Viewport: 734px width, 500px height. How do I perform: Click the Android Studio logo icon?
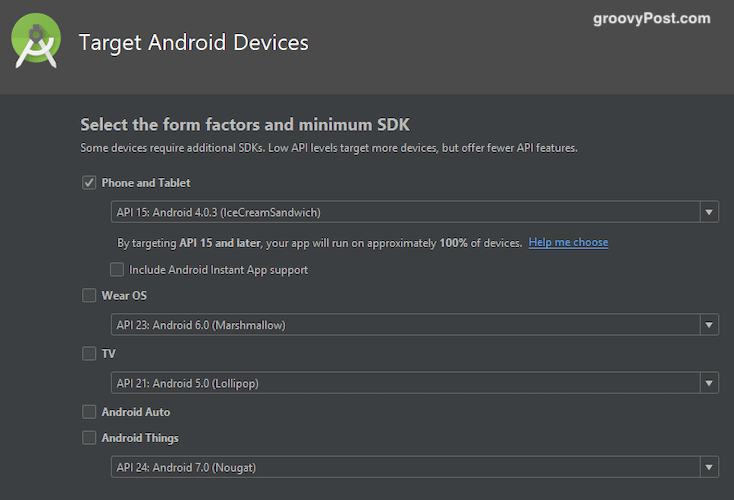point(36,41)
